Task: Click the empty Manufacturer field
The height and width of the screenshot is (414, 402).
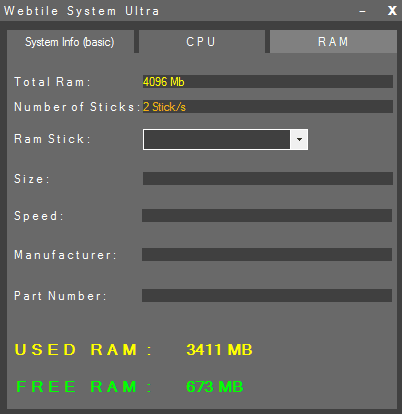Action: pyautogui.click(x=267, y=254)
